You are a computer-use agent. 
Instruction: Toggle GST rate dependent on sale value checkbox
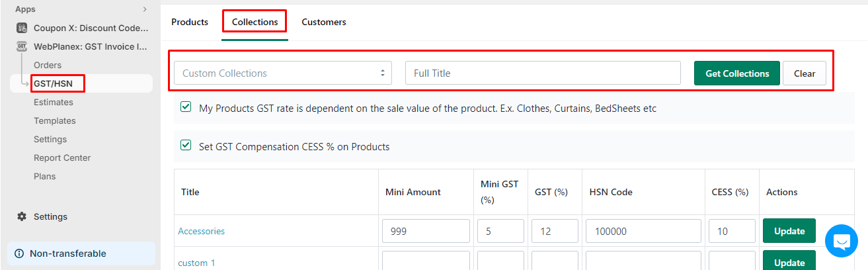pyautogui.click(x=186, y=107)
